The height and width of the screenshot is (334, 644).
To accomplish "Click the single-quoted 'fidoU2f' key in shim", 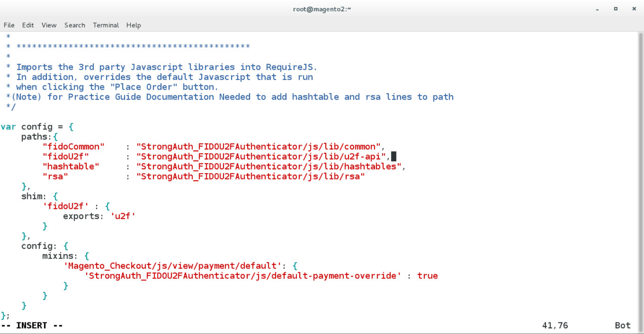I will point(66,207).
